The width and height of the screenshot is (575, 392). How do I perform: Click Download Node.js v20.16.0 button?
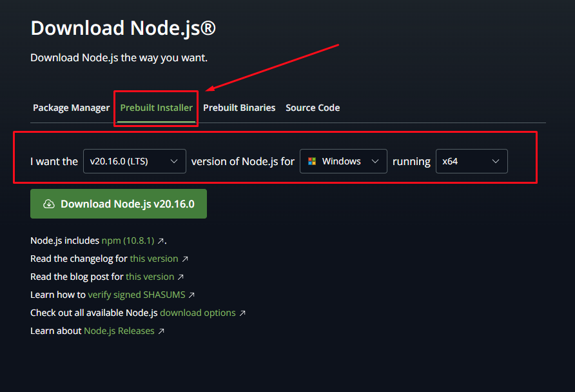(x=119, y=204)
